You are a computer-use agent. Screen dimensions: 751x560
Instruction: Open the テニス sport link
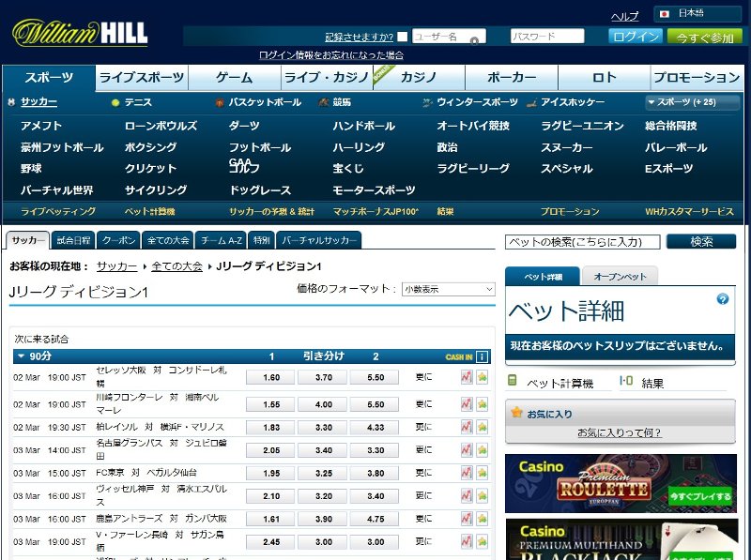(138, 102)
